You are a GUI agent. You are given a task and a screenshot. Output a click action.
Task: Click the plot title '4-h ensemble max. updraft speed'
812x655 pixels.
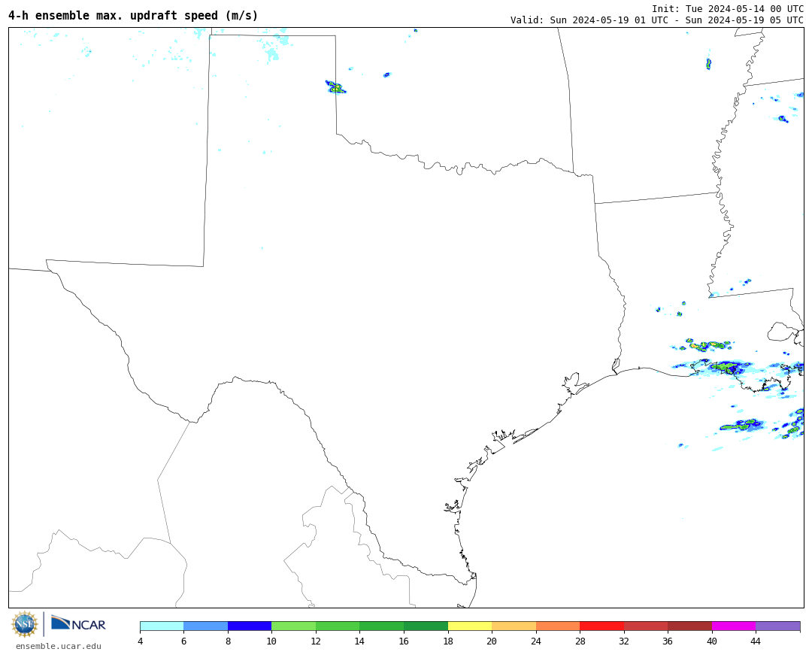tap(133, 16)
